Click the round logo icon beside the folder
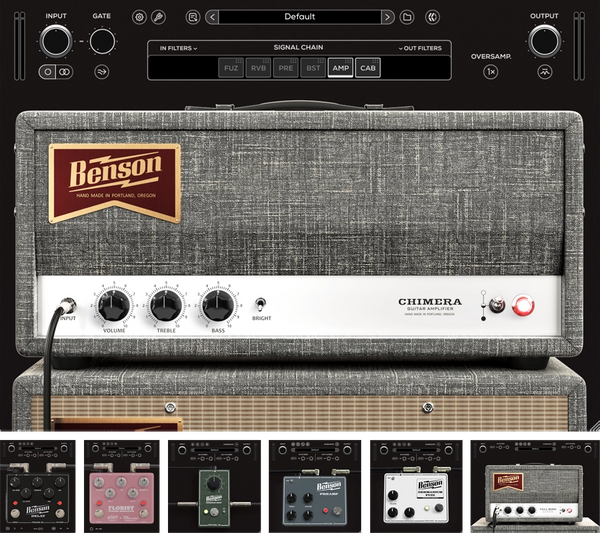The width and height of the screenshot is (600, 533). pyautogui.click(x=432, y=17)
